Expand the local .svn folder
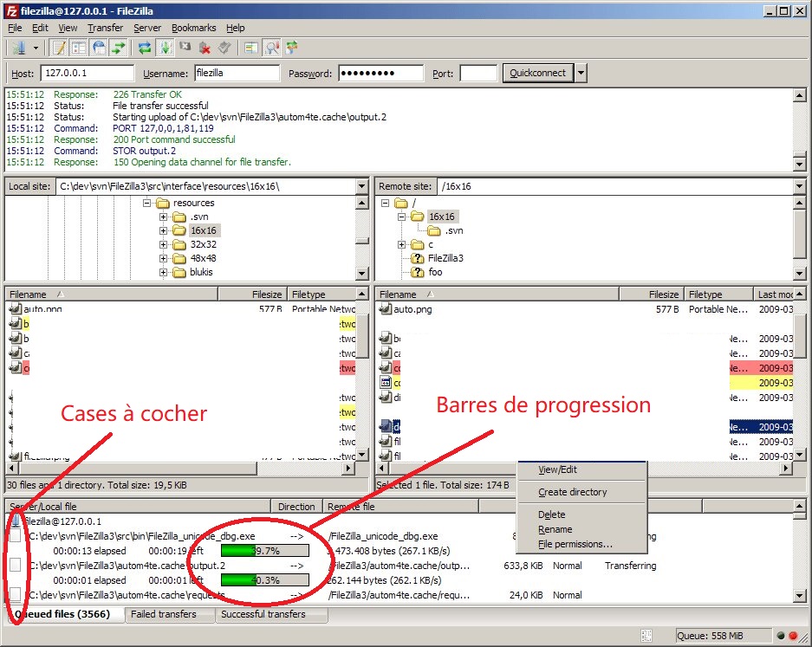Screen dimensions: 812x647 coord(164,217)
